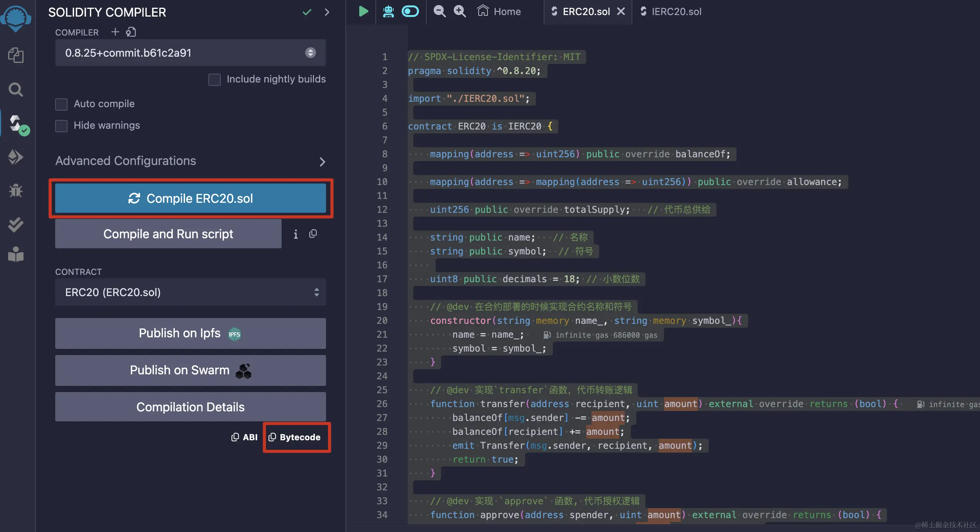Zoom out the editor font
The image size is (980, 532).
coord(439,12)
